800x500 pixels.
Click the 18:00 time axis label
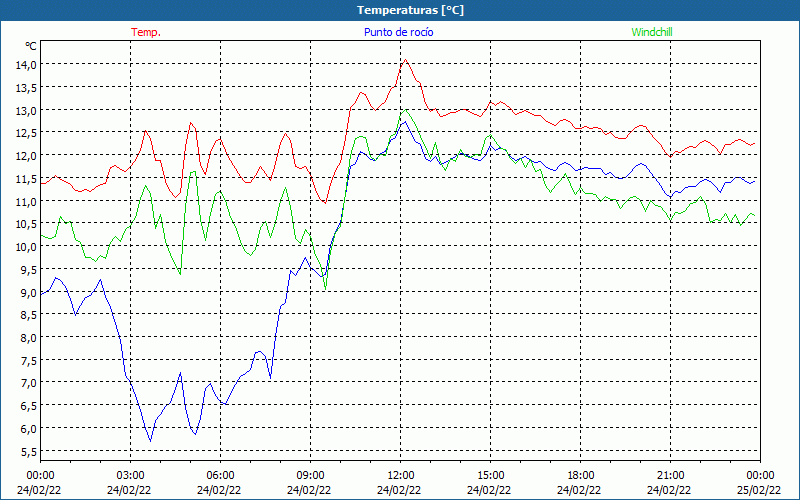[581, 476]
